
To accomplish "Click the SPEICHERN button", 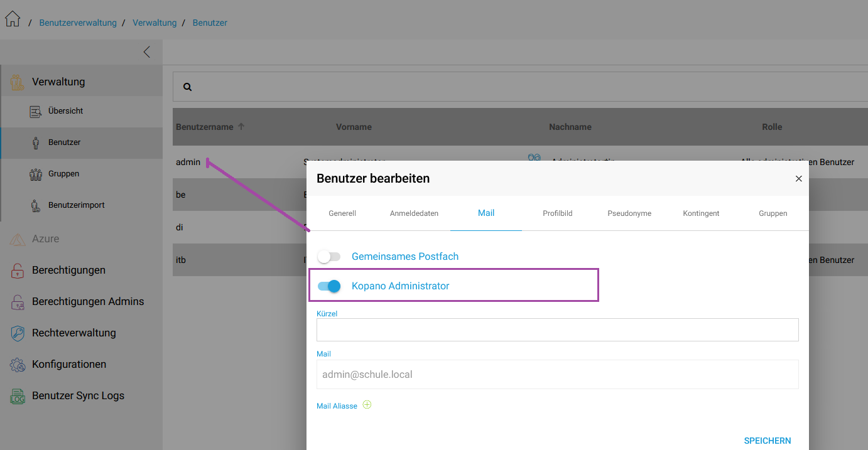I will point(767,441).
